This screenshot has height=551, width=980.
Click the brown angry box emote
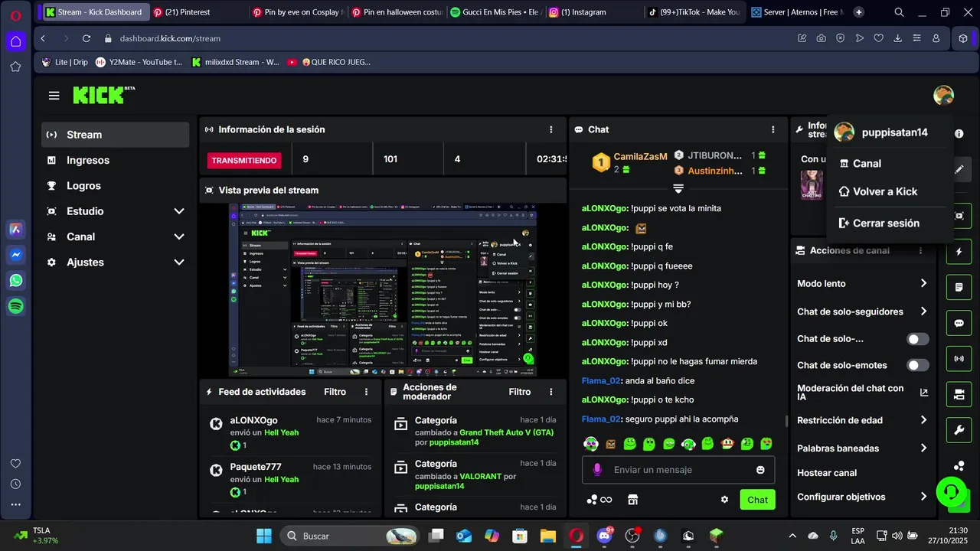point(610,444)
